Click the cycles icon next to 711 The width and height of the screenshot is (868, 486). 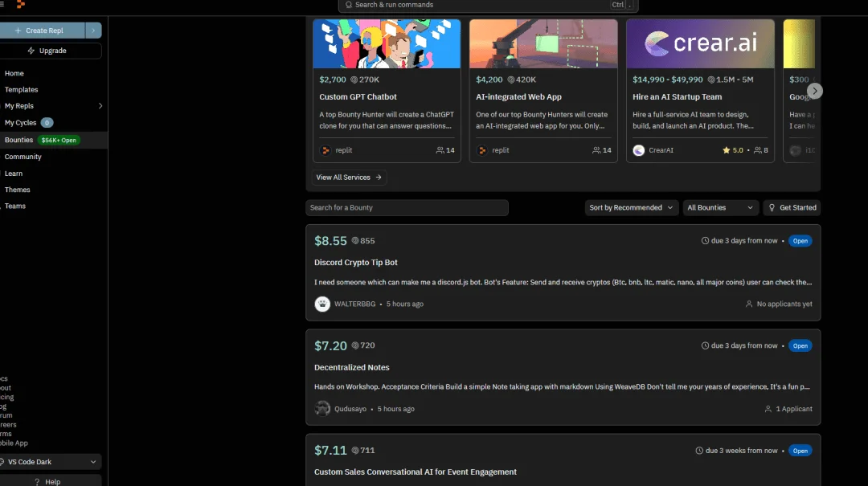[355, 451]
